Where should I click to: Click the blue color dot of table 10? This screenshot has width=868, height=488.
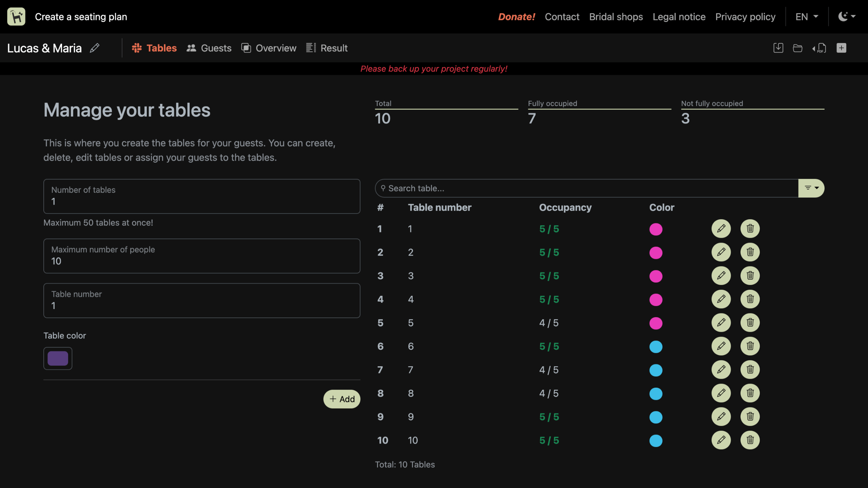656,441
